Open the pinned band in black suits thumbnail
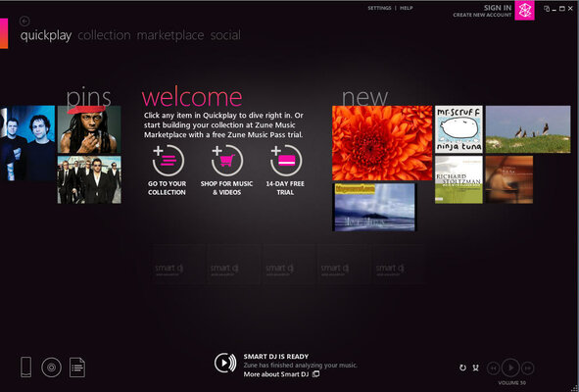Screen dimensions: 579x392 [89, 179]
